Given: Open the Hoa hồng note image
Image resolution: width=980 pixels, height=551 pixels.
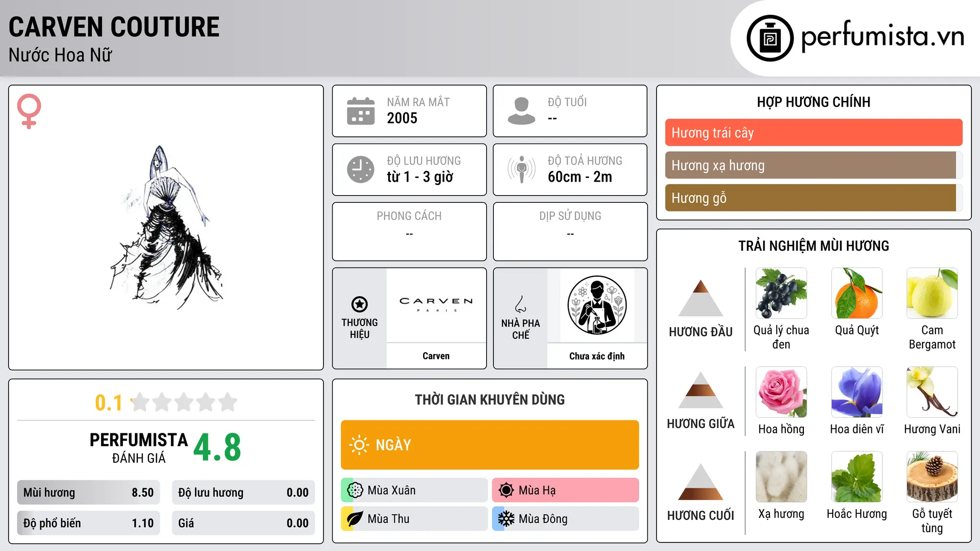Looking at the screenshot, I should coord(781,392).
